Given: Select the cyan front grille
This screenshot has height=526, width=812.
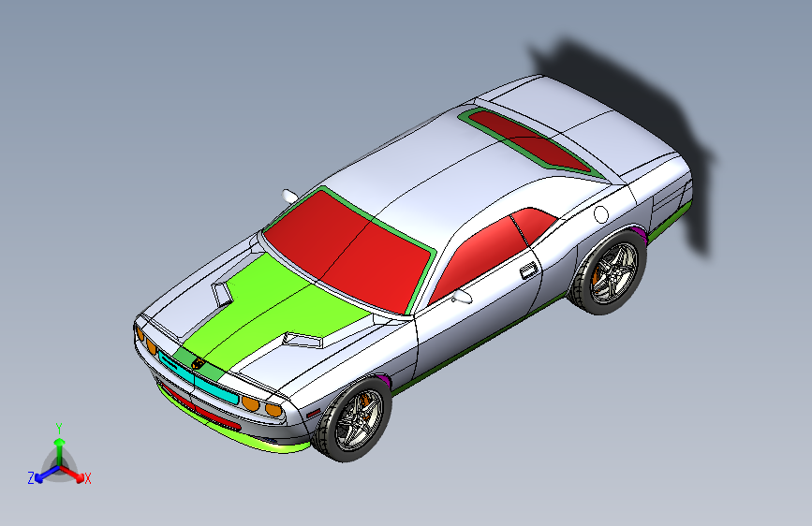Looking at the screenshot, I should click(197, 377).
